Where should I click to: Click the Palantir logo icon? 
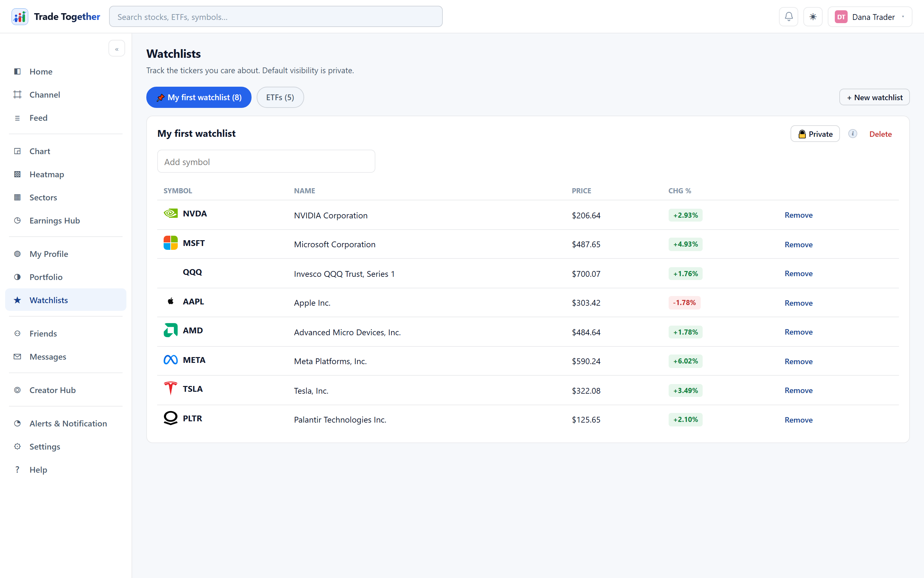171,418
